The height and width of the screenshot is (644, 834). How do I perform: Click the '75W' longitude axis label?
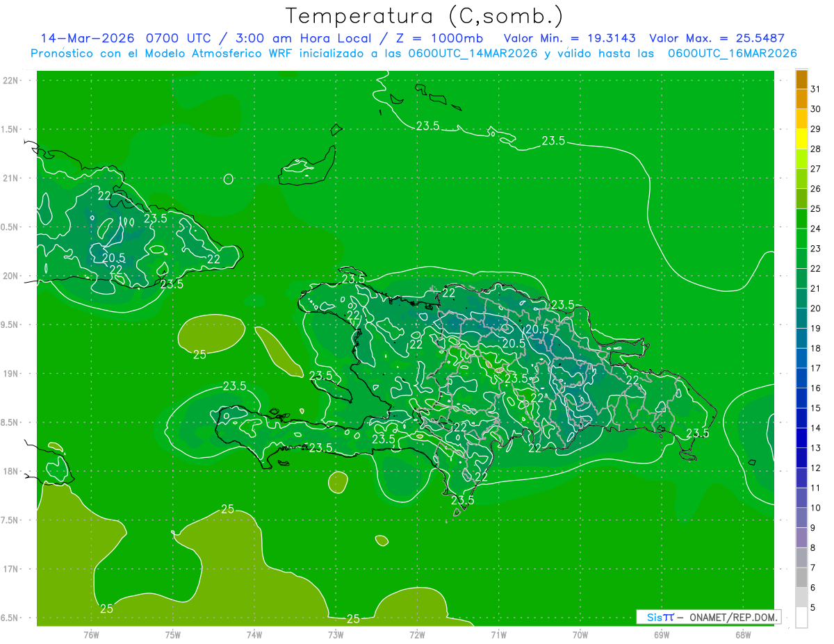(x=172, y=635)
